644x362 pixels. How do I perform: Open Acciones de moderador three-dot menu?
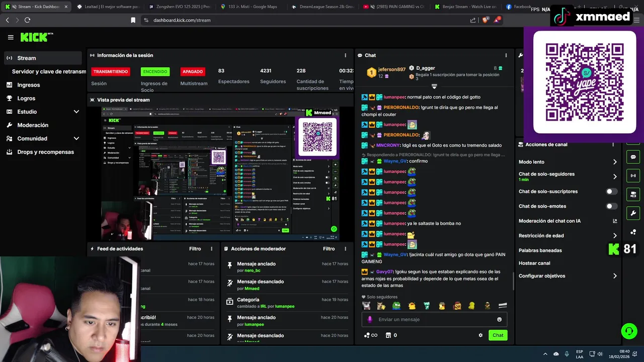click(x=345, y=249)
